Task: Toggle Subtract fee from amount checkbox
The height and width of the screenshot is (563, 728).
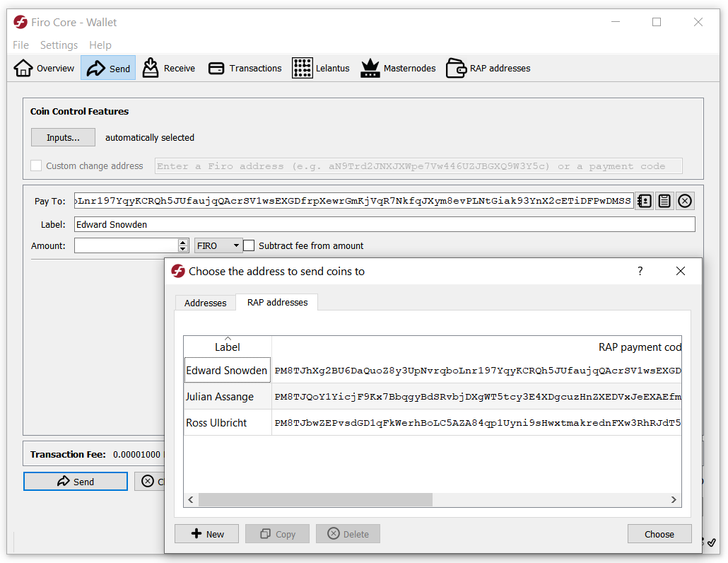Action: pos(249,245)
